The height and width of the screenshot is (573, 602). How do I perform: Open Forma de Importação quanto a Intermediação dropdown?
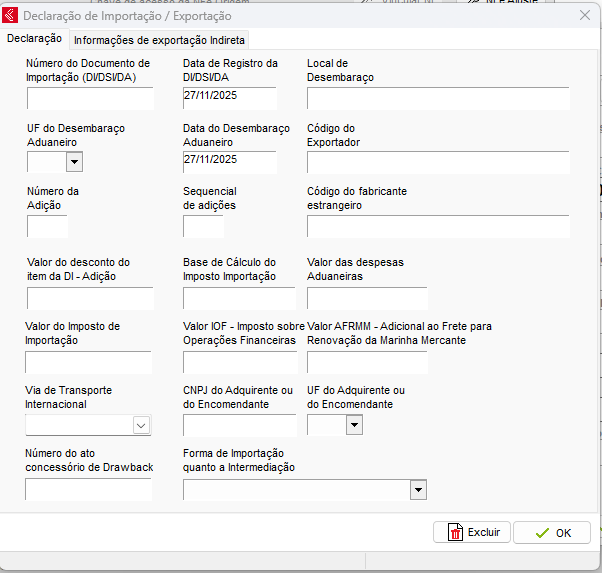coord(418,489)
